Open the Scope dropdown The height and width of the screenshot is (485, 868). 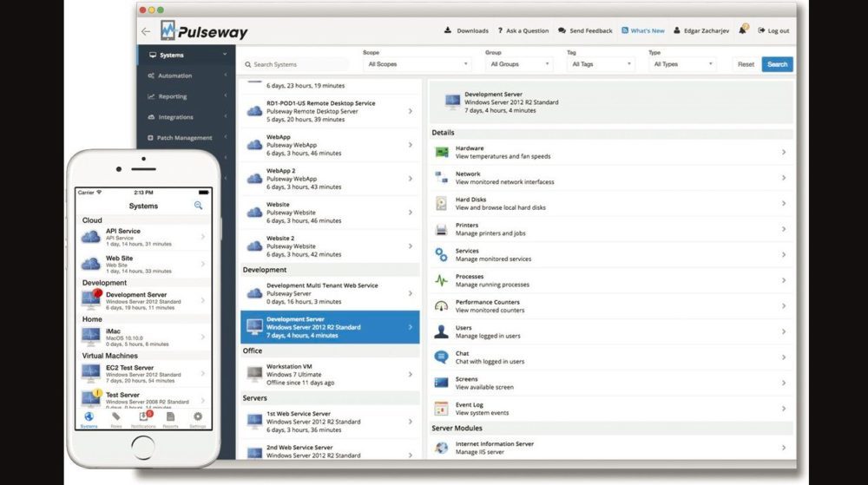coord(417,64)
